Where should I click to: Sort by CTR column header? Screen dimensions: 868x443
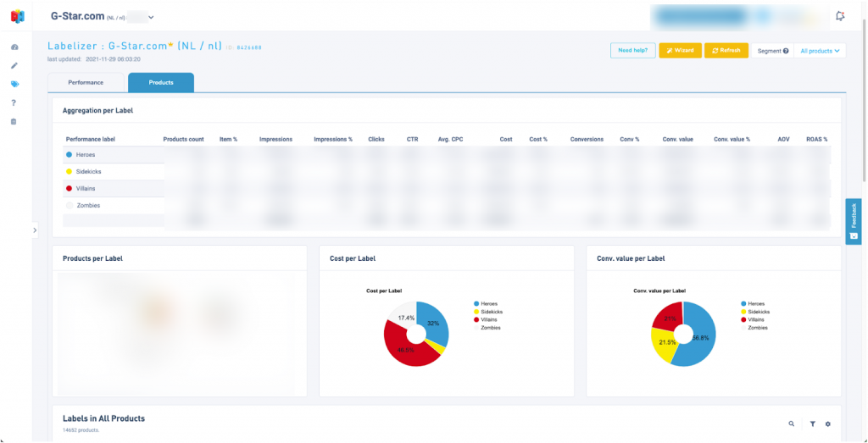(413, 140)
